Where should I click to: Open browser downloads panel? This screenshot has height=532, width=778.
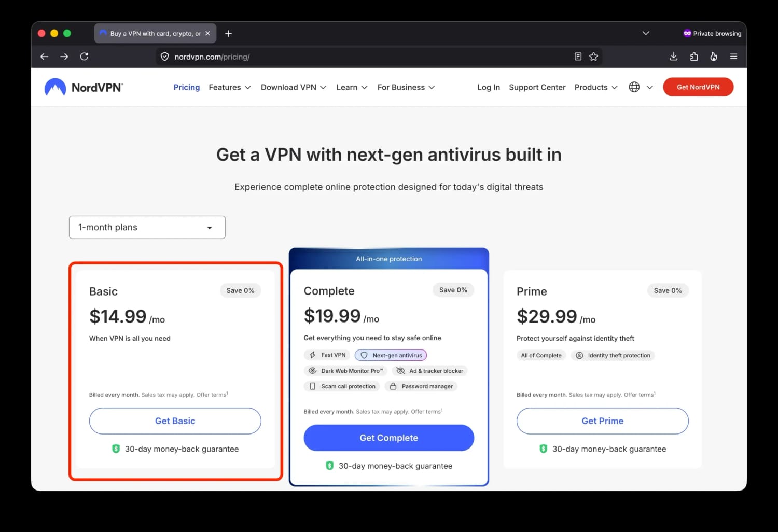[674, 57]
